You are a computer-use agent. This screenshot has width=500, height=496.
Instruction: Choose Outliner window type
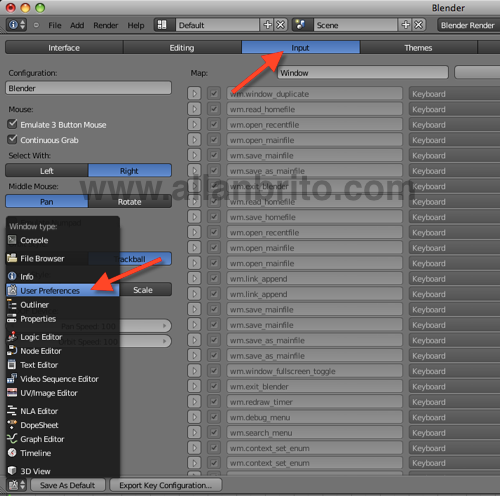tap(62, 305)
